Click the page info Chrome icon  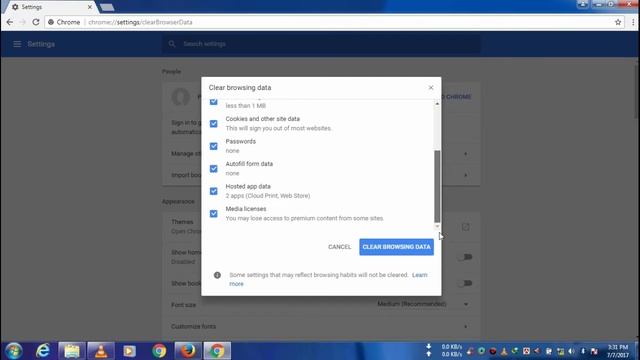coord(51,22)
